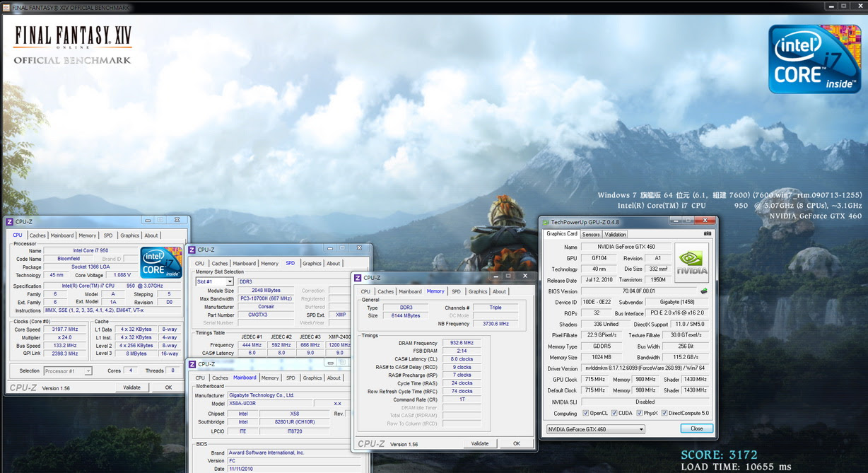The height and width of the screenshot is (473, 868).
Task: Click the title bar icon of the CPU-Z Mainboard window
Action: click(x=192, y=364)
